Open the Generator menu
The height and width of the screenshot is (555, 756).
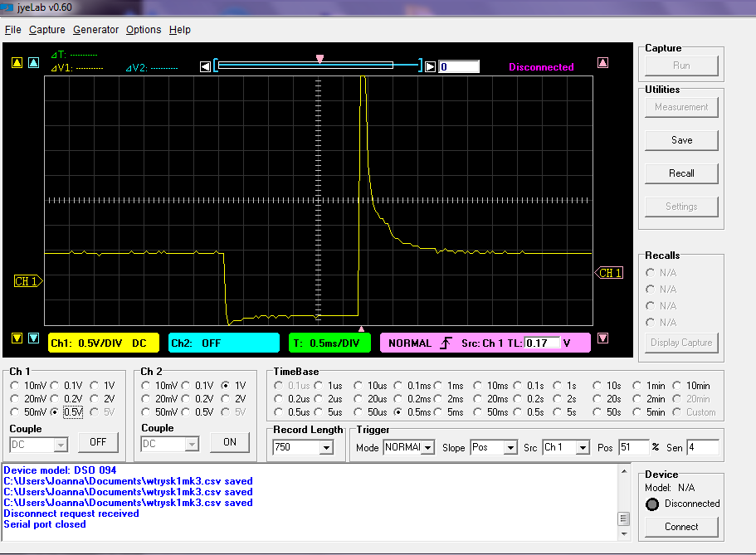(95, 30)
